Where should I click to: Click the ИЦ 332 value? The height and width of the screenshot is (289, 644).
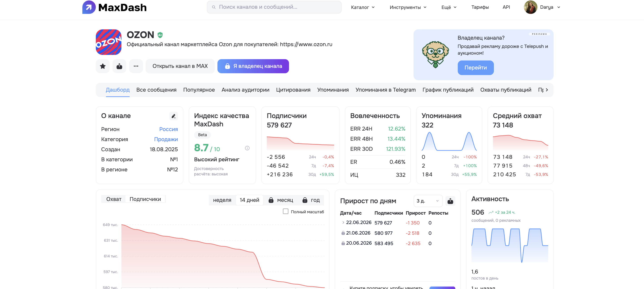401,175
